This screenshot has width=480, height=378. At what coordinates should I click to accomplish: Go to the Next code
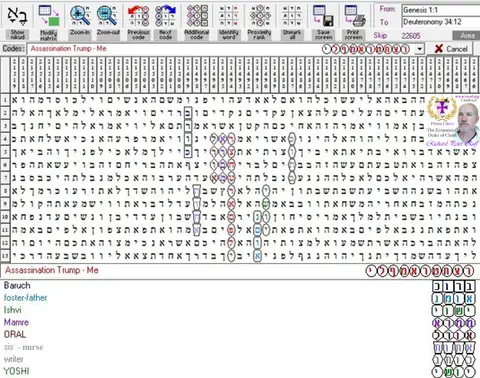(x=165, y=21)
